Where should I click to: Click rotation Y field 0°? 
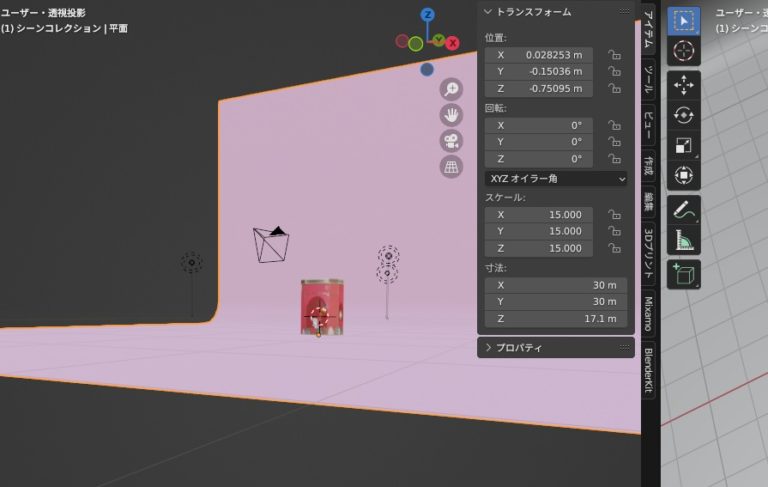click(539, 142)
